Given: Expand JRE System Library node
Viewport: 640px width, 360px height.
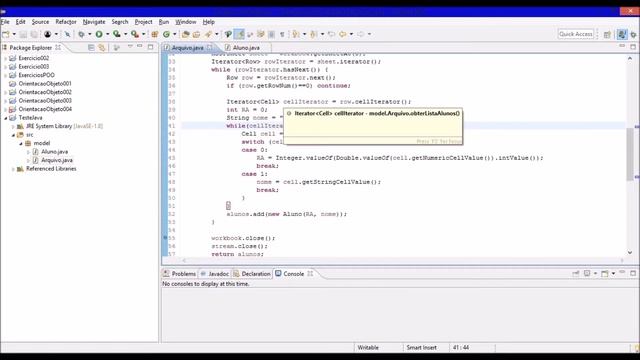Looking at the screenshot, I should tap(13, 127).
